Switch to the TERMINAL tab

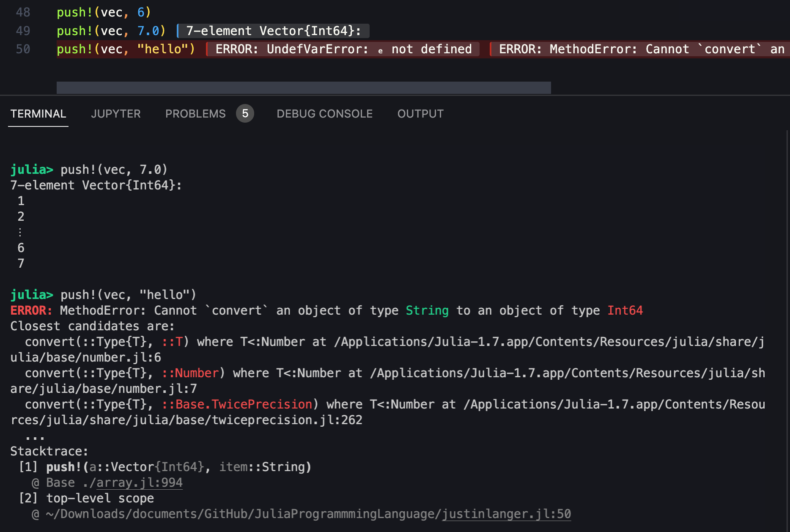click(38, 114)
